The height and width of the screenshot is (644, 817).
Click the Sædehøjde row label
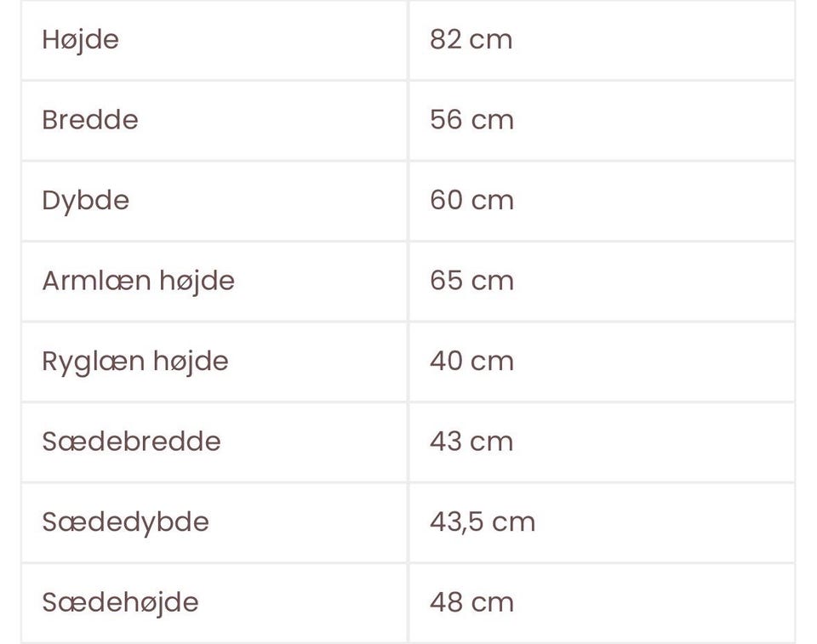120,602
